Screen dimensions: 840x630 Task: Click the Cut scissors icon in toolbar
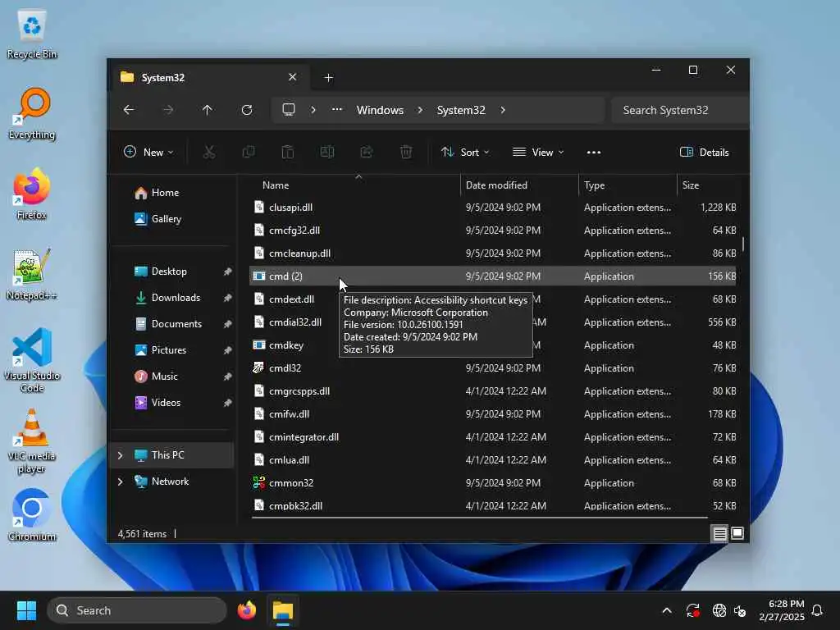pyautogui.click(x=209, y=152)
